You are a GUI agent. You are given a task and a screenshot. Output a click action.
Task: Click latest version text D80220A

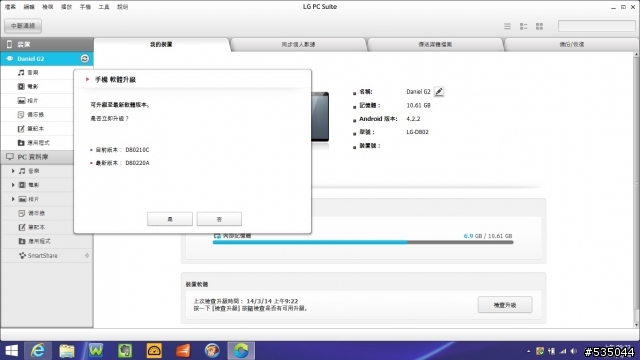(x=137, y=163)
